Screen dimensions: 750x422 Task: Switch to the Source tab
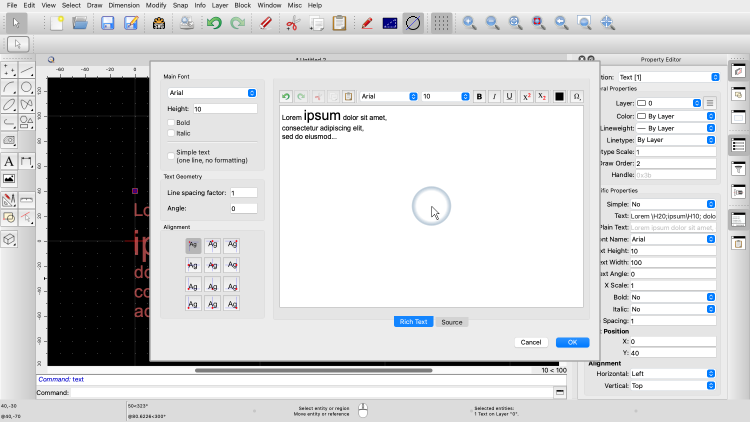[x=452, y=322]
